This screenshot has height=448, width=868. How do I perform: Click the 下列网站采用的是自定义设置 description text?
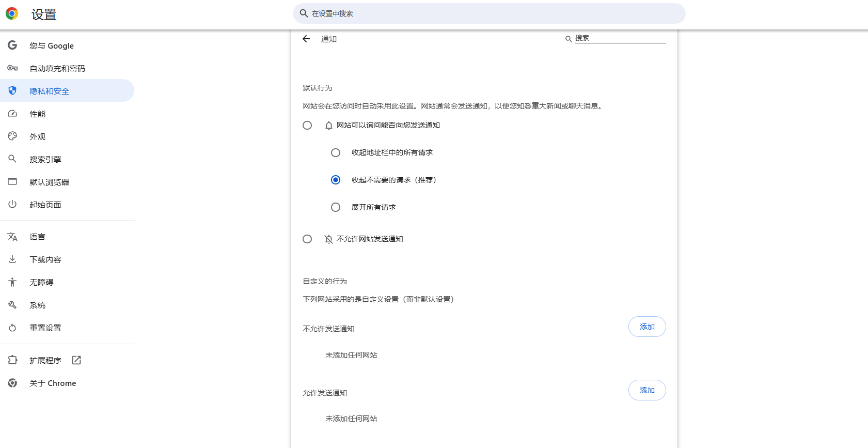point(378,299)
